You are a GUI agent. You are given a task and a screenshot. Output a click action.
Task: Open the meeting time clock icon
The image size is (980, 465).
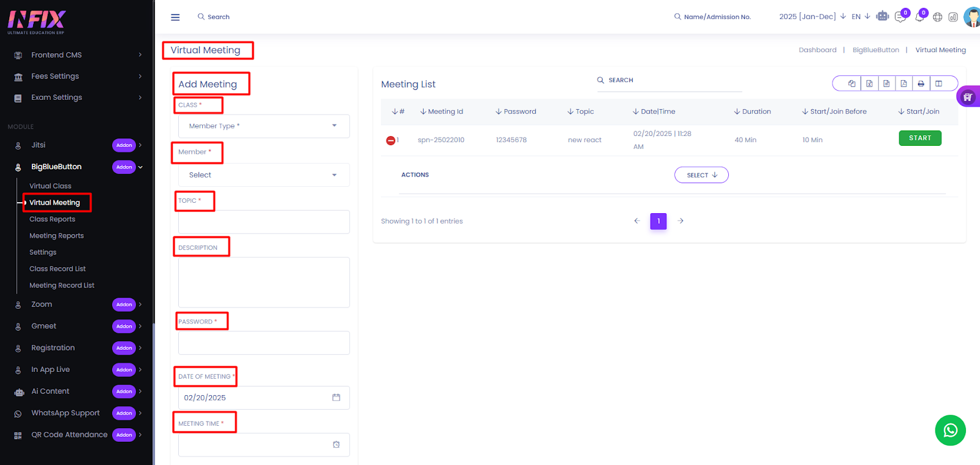pyautogui.click(x=336, y=445)
